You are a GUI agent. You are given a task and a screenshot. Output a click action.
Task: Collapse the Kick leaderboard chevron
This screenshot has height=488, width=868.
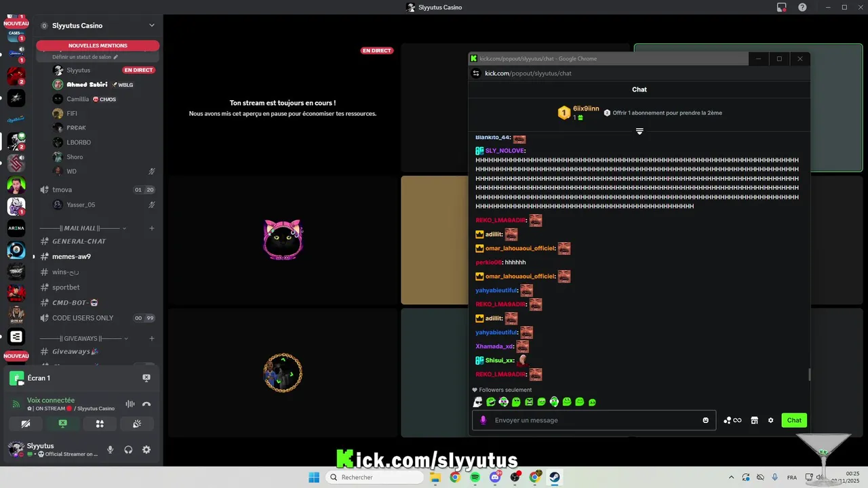click(x=639, y=131)
